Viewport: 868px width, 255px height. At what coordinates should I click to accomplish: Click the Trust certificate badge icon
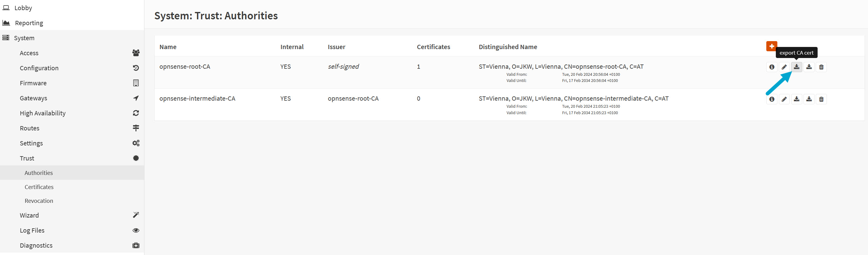pos(136,158)
